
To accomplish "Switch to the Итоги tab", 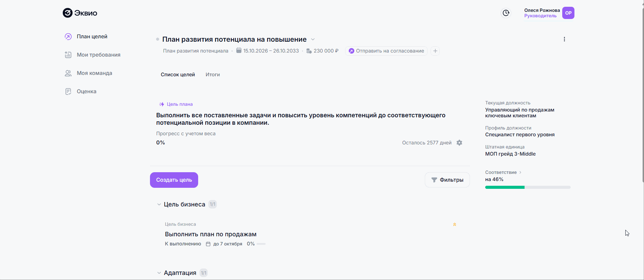I will (x=213, y=75).
